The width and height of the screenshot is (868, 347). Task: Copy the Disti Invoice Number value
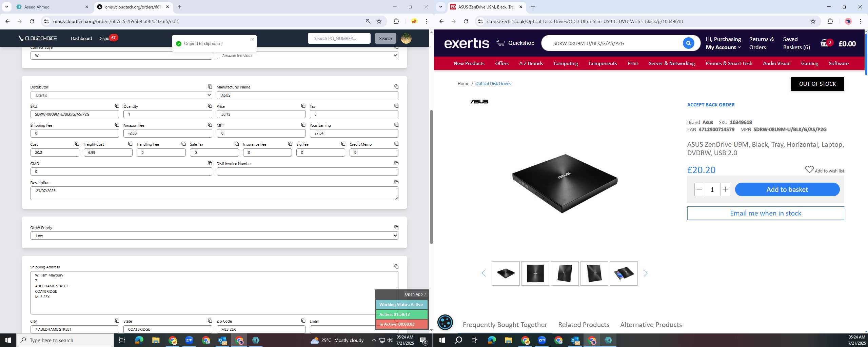pyautogui.click(x=396, y=163)
